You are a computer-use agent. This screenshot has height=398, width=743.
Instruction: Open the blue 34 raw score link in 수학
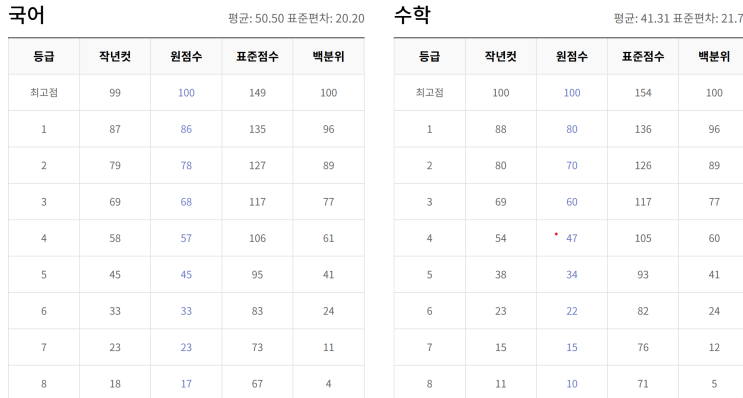572,275
